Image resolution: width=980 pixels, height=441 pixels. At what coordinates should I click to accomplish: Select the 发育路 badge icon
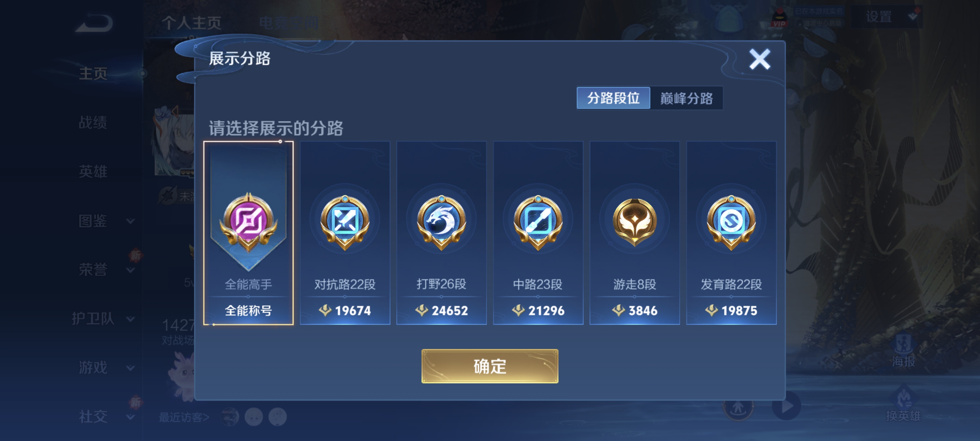coord(731,222)
